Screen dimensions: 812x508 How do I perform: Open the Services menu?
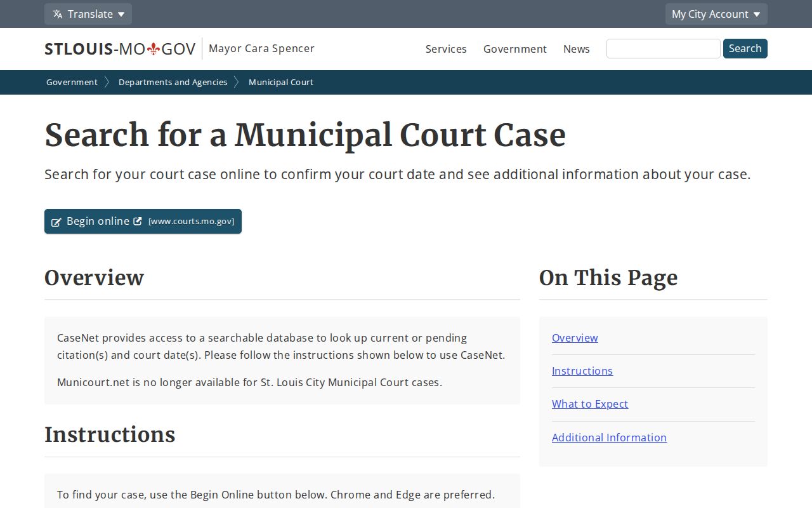446,49
